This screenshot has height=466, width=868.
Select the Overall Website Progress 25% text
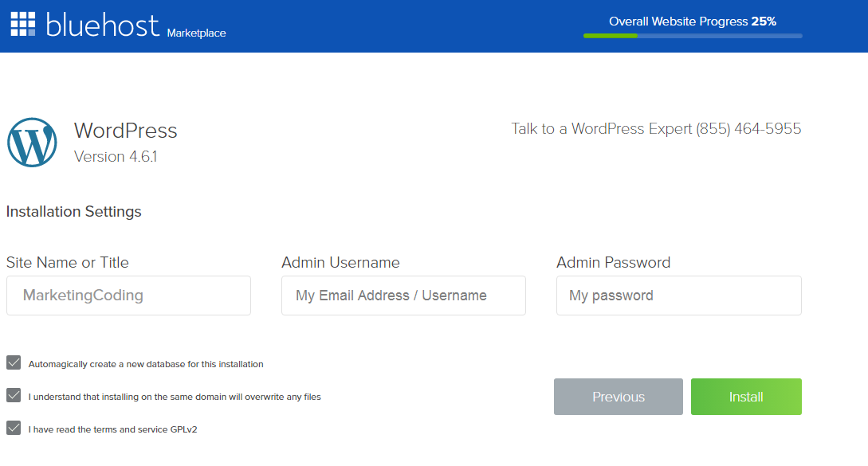pyautogui.click(x=693, y=22)
